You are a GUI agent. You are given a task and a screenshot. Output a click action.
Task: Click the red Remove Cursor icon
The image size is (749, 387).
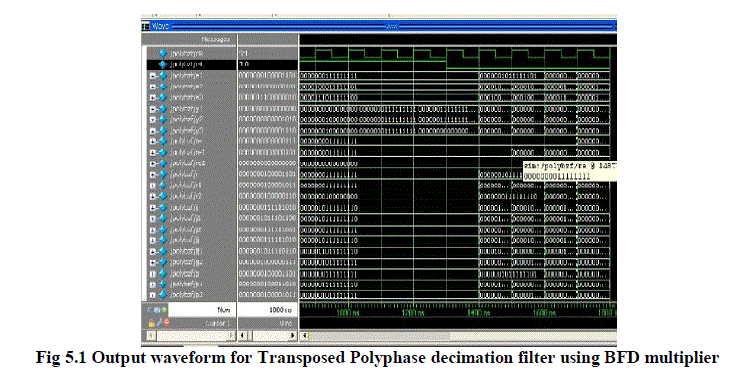tap(167, 323)
